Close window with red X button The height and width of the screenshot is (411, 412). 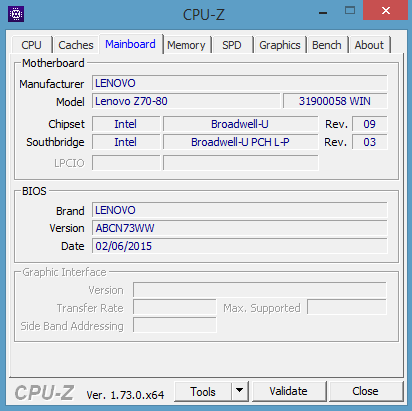tap(385, 10)
